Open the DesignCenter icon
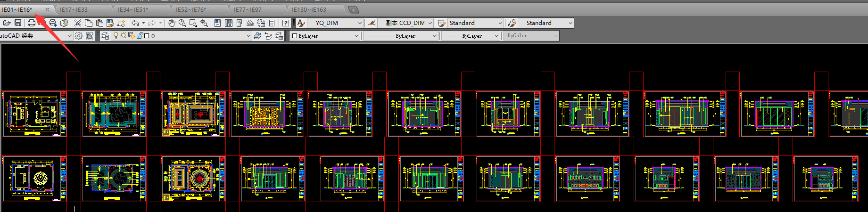 (x=229, y=23)
